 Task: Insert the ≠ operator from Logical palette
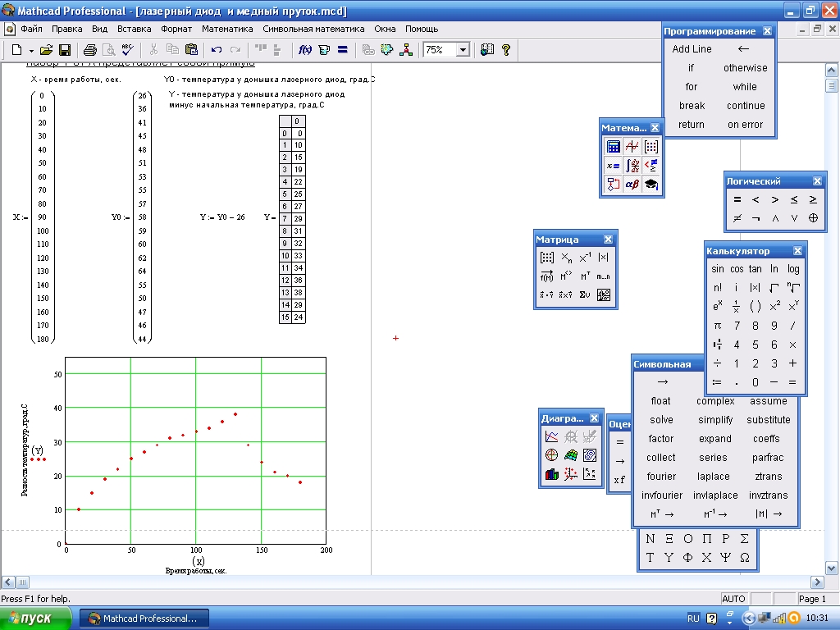click(x=737, y=218)
